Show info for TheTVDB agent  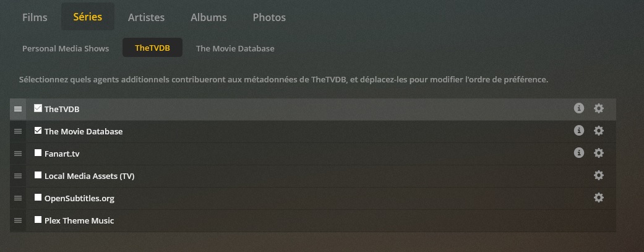pyautogui.click(x=578, y=108)
